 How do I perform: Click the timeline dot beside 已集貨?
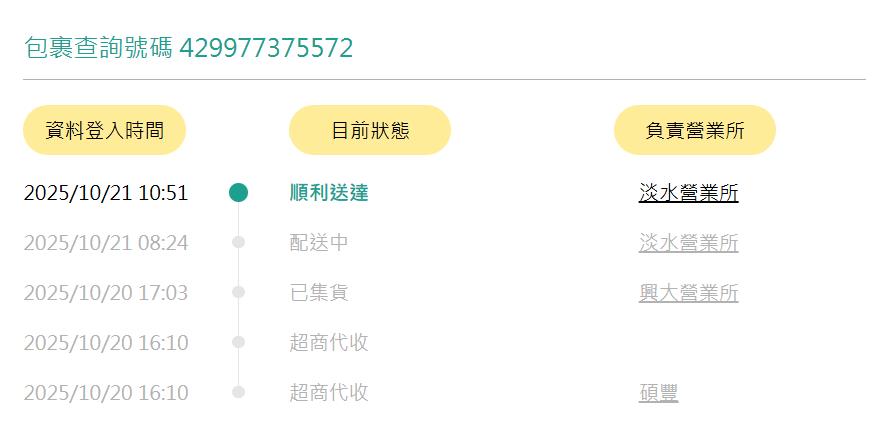238,292
